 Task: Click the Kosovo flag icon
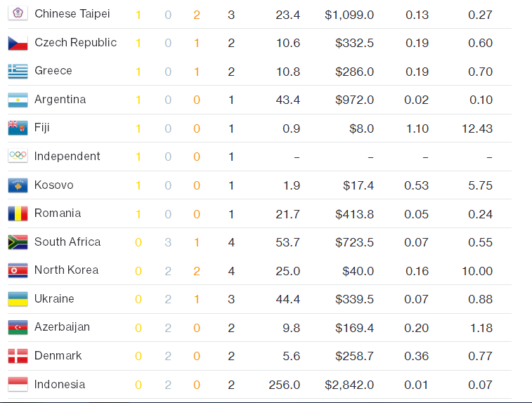pyautogui.click(x=18, y=185)
